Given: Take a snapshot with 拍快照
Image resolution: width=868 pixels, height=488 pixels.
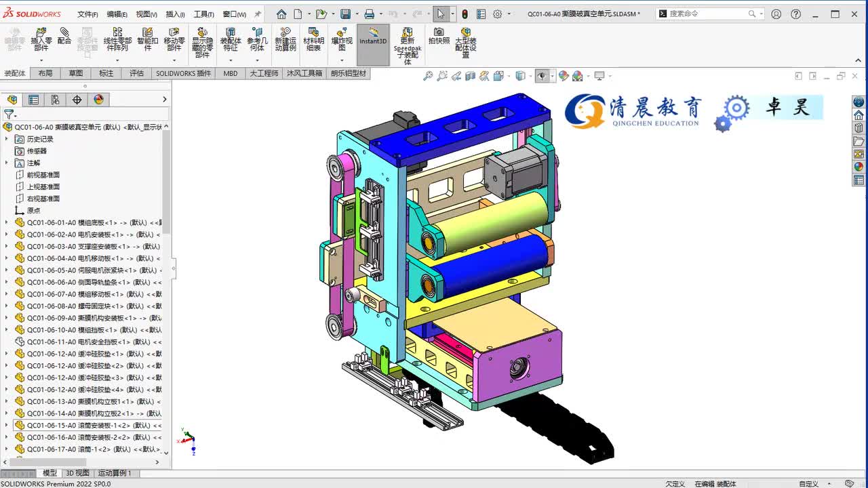Looking at the screenshot, I should tap(439, 36).
